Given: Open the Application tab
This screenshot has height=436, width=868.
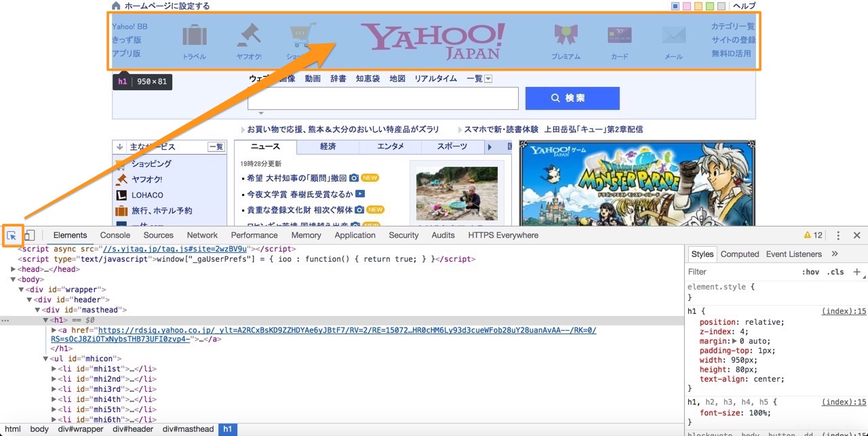Looking at the screenshot, I should (355, 235).
